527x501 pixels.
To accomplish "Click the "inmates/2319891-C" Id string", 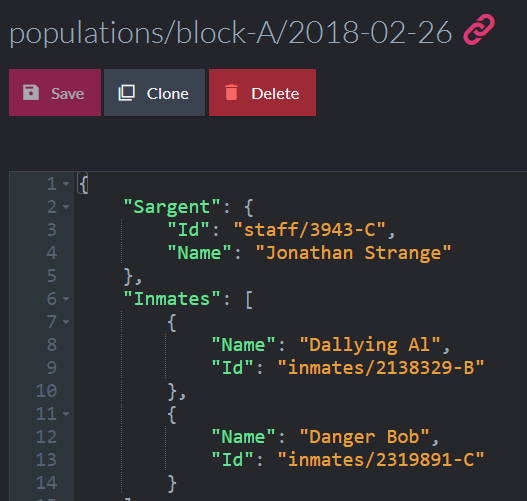I will point(381,459).
